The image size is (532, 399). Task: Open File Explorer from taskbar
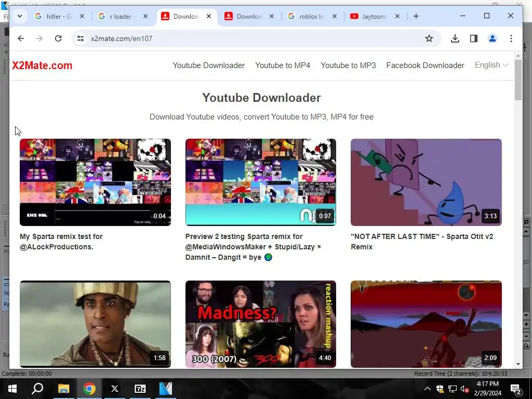pos(63,389)
